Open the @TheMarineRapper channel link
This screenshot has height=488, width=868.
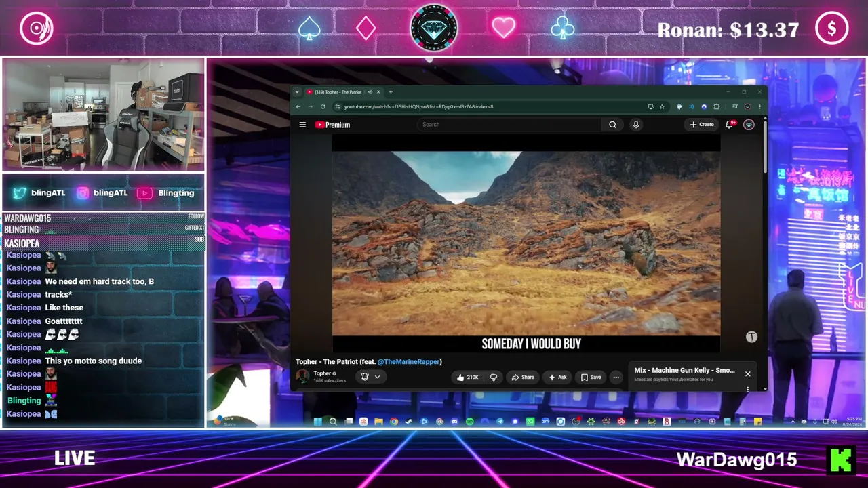click(x=409, y=362)
